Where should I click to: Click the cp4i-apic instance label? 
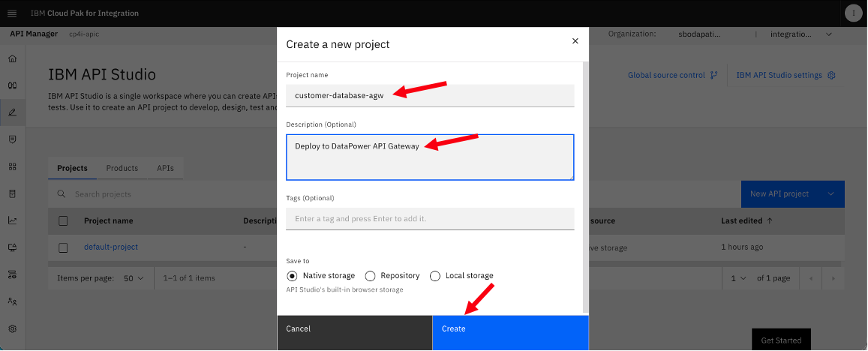tap(84, 34)
